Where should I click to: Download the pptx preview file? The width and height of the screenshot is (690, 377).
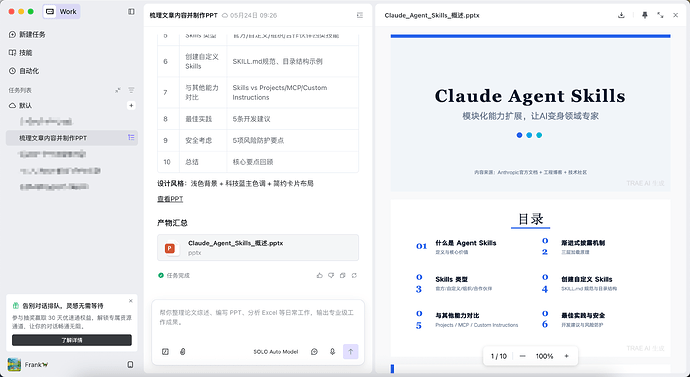click(621, 15)
